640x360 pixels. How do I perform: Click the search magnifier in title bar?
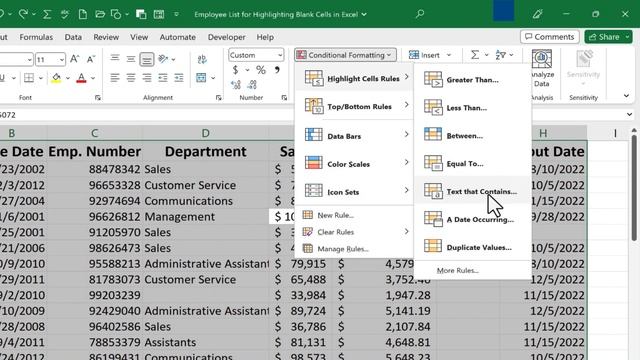(x=420, y=14)
